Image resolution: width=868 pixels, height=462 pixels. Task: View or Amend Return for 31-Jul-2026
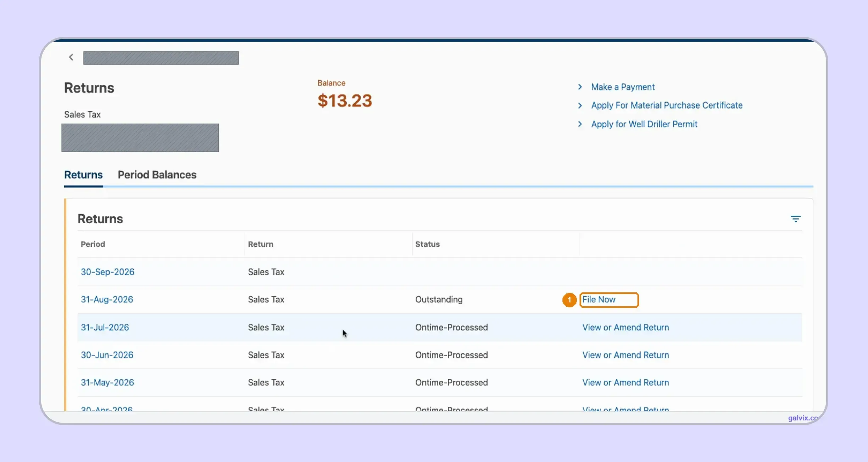[x=625, y=328]
